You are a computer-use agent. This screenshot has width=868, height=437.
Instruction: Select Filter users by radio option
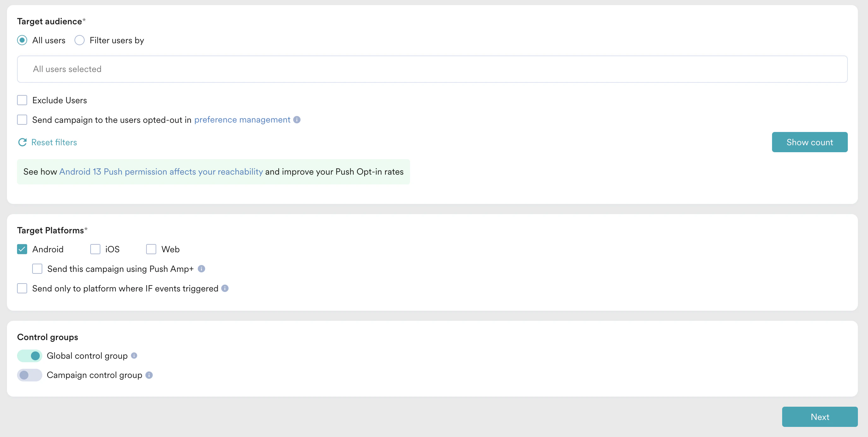pos(80,40)
